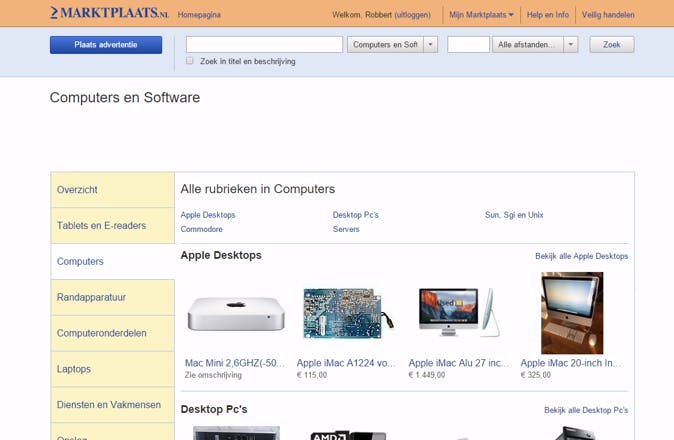Open Help en Info
The height and width of the screenshot is (440, 674).
click(548, 15)
